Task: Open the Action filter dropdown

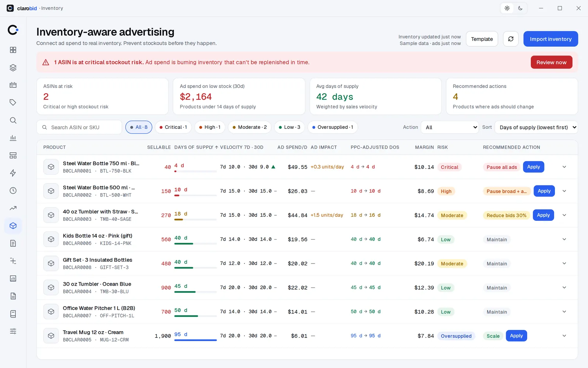Action: tap(450, 127)
